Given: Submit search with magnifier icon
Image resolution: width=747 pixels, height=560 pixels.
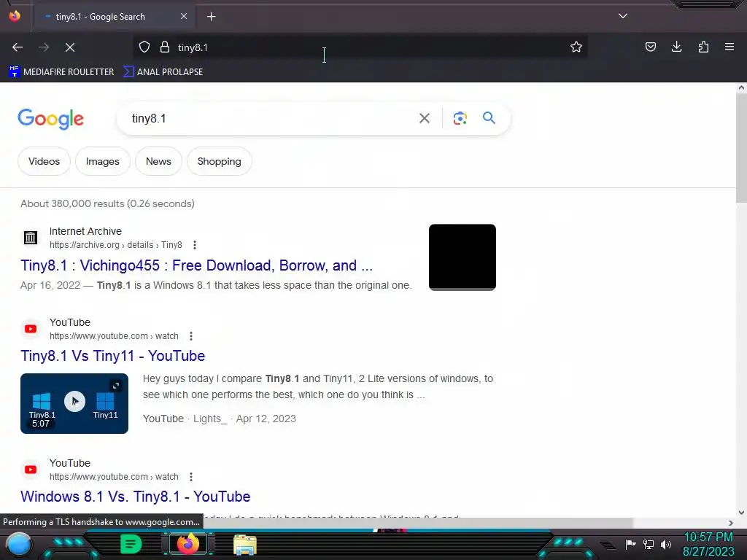Looking at the screenshot, I should (x=489, y=118).
